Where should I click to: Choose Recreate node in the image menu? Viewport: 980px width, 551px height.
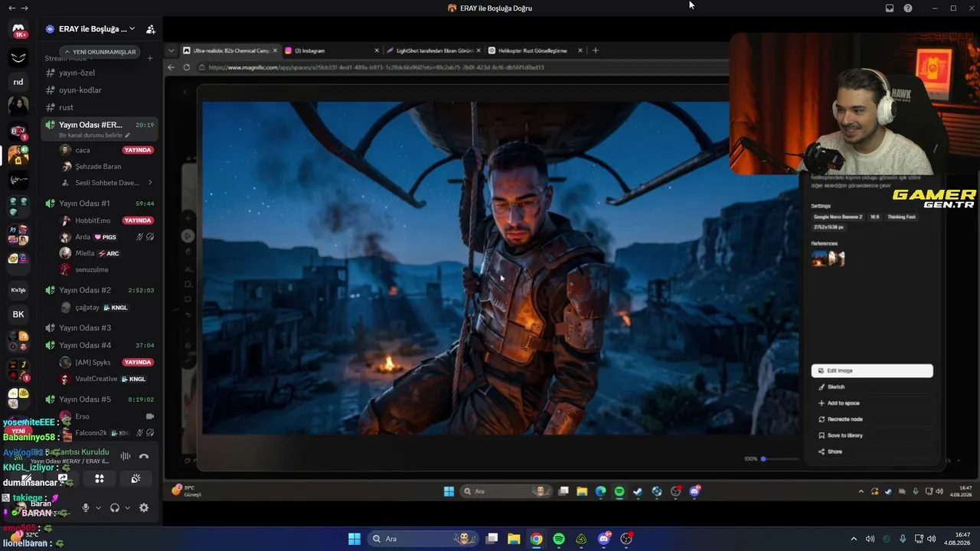[x=872, y=419]
